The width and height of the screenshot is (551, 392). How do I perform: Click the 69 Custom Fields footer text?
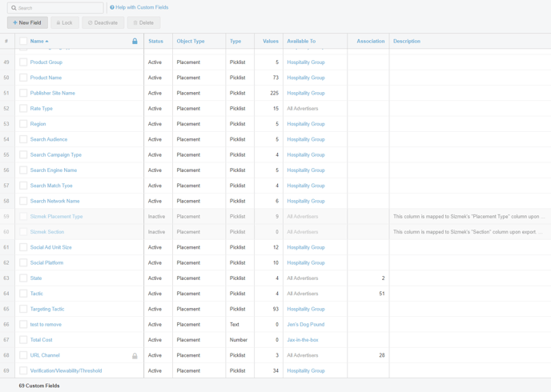click(x=39, y=386)
